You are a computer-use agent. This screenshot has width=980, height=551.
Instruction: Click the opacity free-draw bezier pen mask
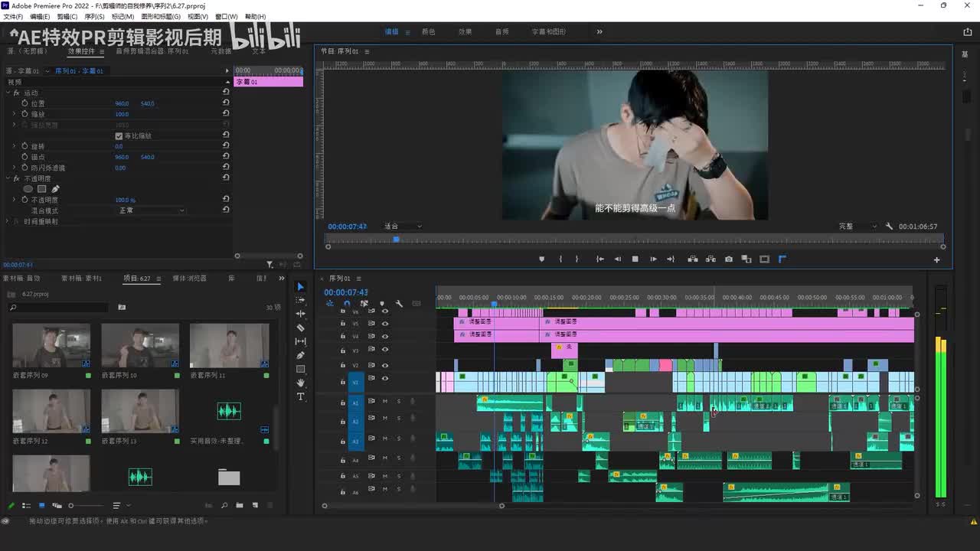(55, 189)
